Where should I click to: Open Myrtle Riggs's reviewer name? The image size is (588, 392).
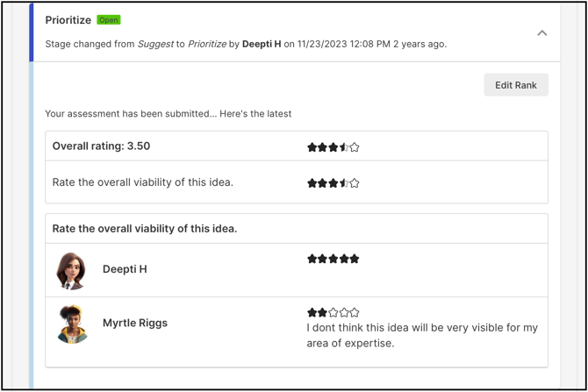tap(134, 323)
